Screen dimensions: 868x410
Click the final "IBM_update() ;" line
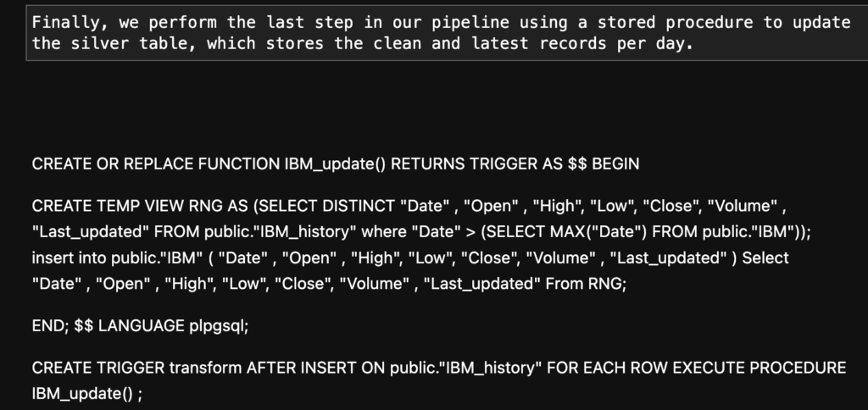87,394
